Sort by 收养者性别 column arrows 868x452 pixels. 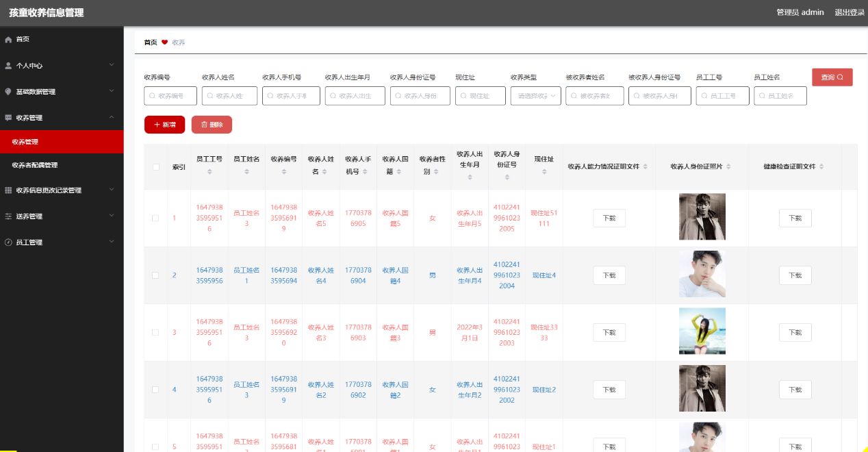435,172
